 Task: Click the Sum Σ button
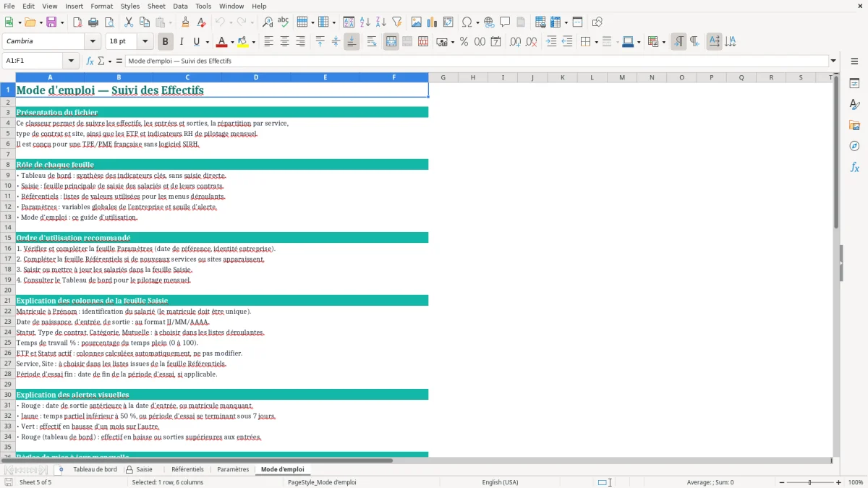click(x=101, y=61)
